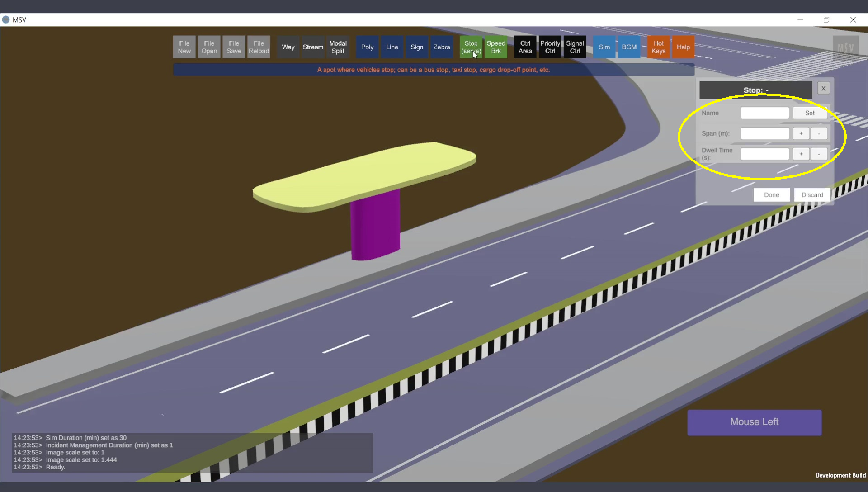Close the Stop panel with X
The height and width of the screenshot is (492, 868).
823,89
